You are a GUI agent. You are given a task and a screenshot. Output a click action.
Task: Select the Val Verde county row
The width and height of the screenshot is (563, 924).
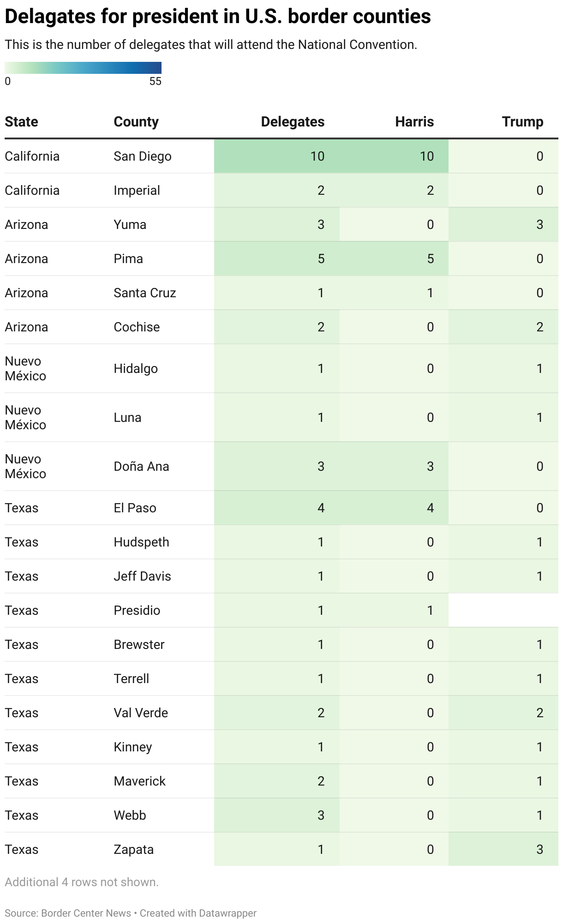click(x=281, y=713)
